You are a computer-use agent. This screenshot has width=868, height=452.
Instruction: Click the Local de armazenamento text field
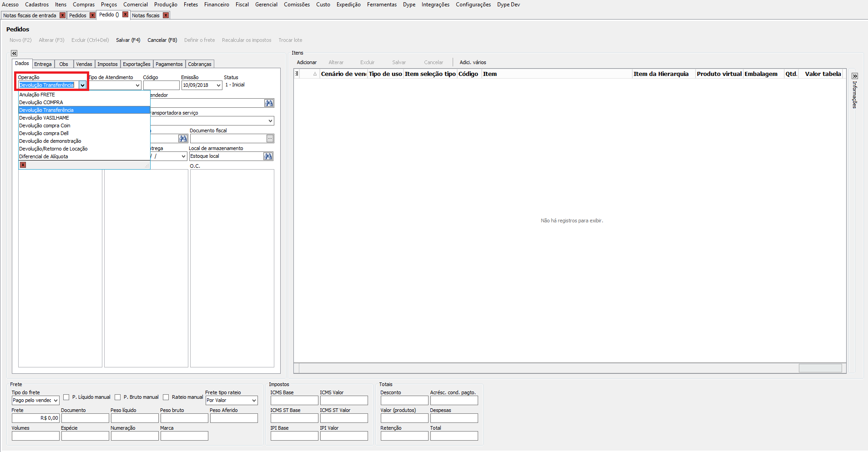[227, 156]
